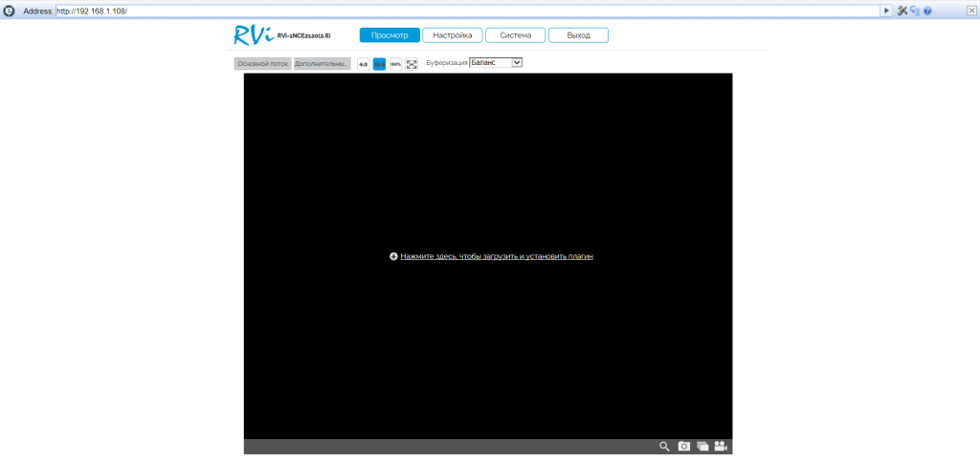980x459 pixels.
Task: Click the blue question mark help icon
Action: [927, 11]
